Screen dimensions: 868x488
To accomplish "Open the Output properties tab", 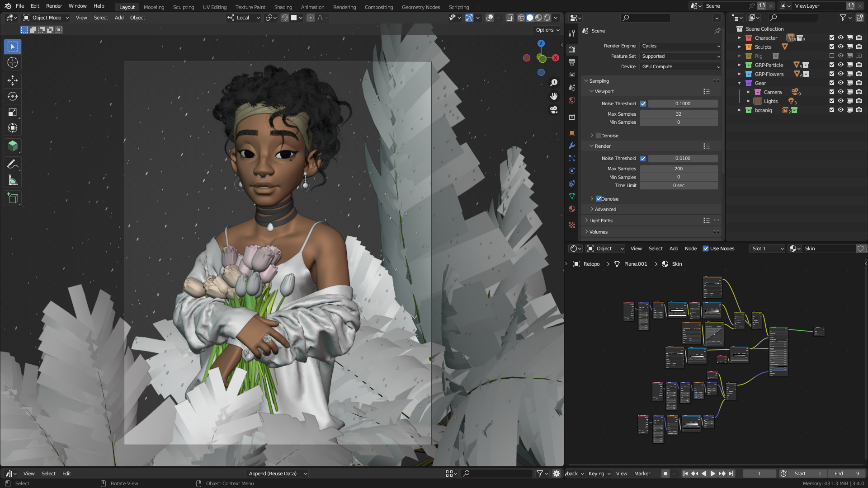I will pos(572,62).
